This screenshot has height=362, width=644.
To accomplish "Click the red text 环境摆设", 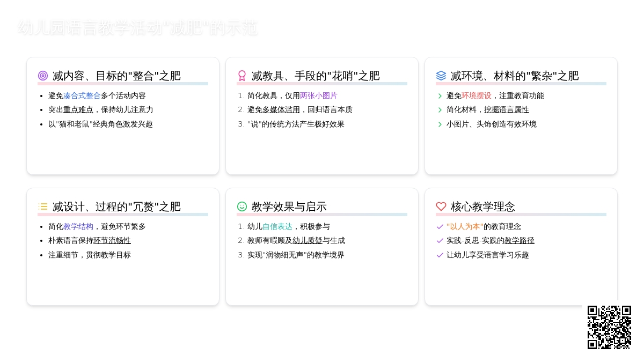I will click(x=477, y=96).
